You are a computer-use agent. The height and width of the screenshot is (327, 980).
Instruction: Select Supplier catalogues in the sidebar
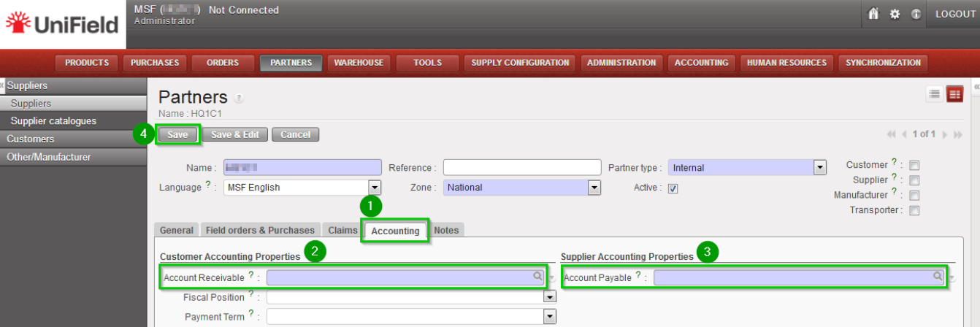(x=53, y=121)
